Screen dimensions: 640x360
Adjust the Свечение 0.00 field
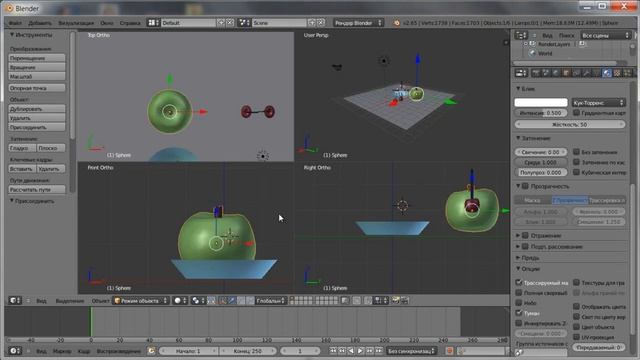point(541,152)
